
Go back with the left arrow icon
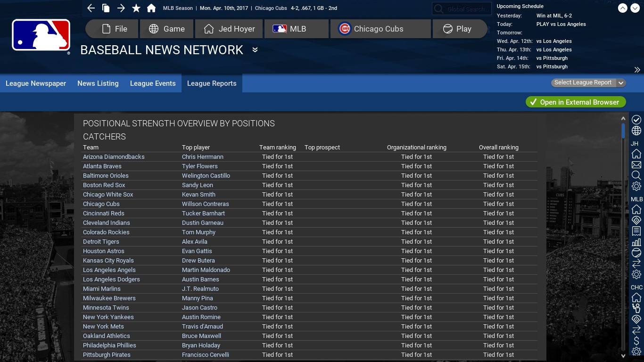[91, 8]
